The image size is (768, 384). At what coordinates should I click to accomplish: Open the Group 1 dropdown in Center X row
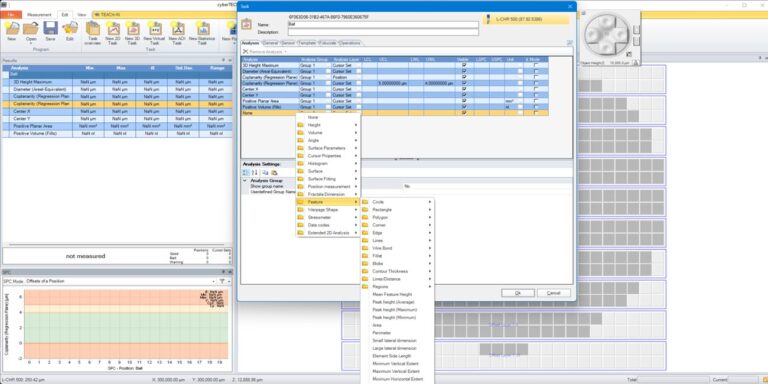(329, 89)
